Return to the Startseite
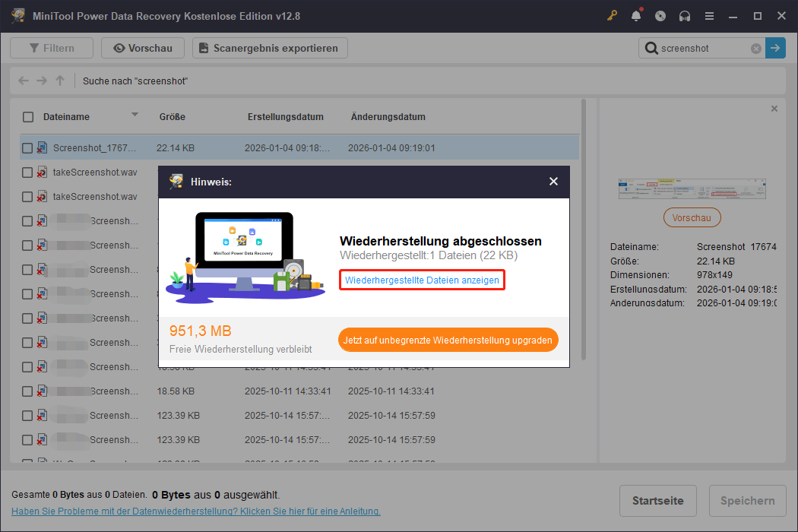The width and height of the screenshot is (798, 532). [657, 500]
